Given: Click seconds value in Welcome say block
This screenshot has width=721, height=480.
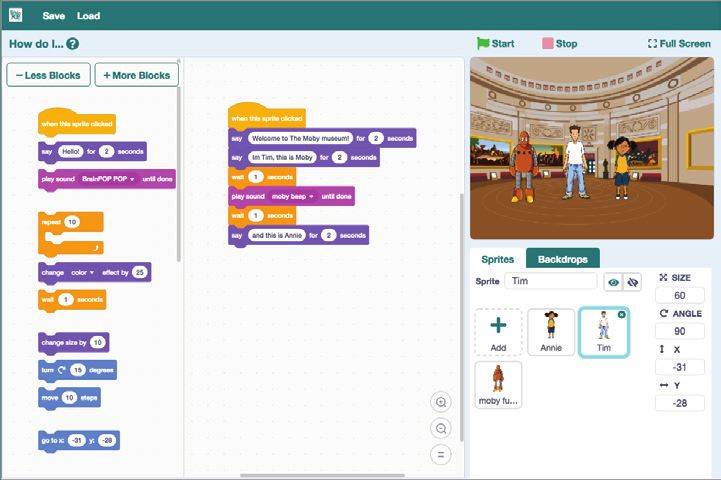Looking at the screenshot, I should click(x=376, y=138).
